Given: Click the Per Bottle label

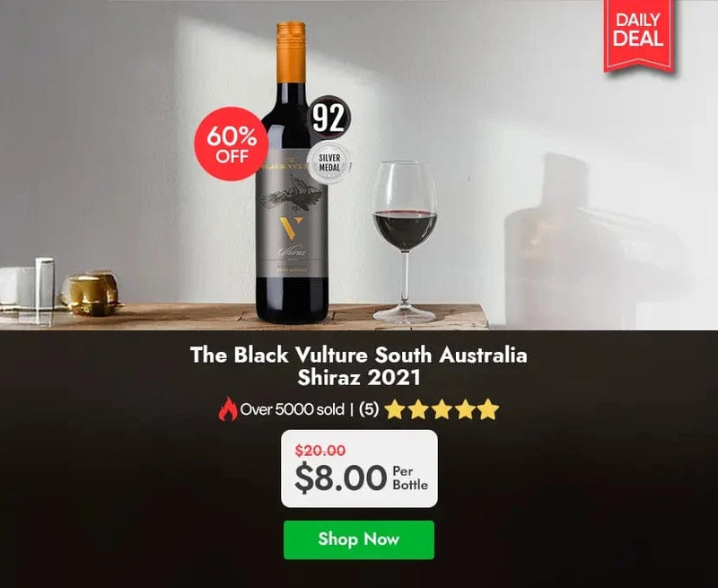Looking at the screenshot, I should coord(410,478).
